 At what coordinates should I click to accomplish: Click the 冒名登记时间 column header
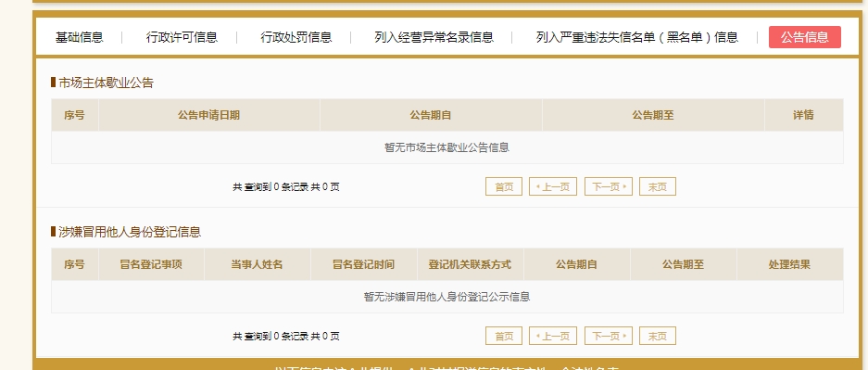(364, 264)
